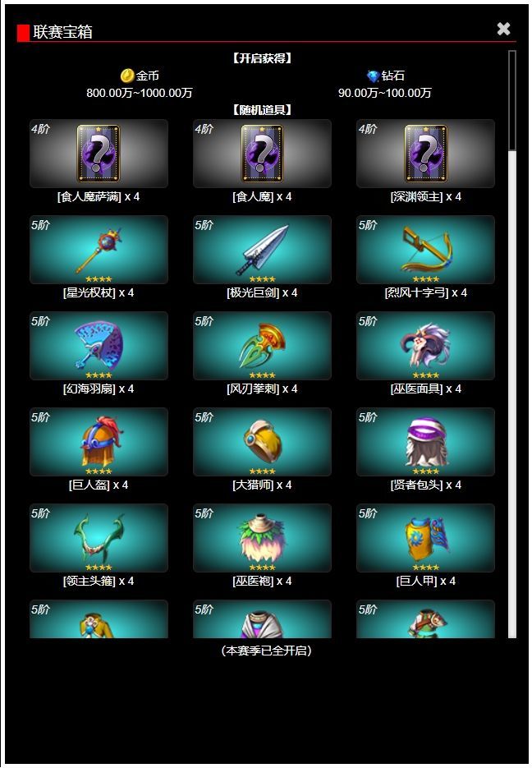Open the 巫医面具 mask item

click(425, 345)
